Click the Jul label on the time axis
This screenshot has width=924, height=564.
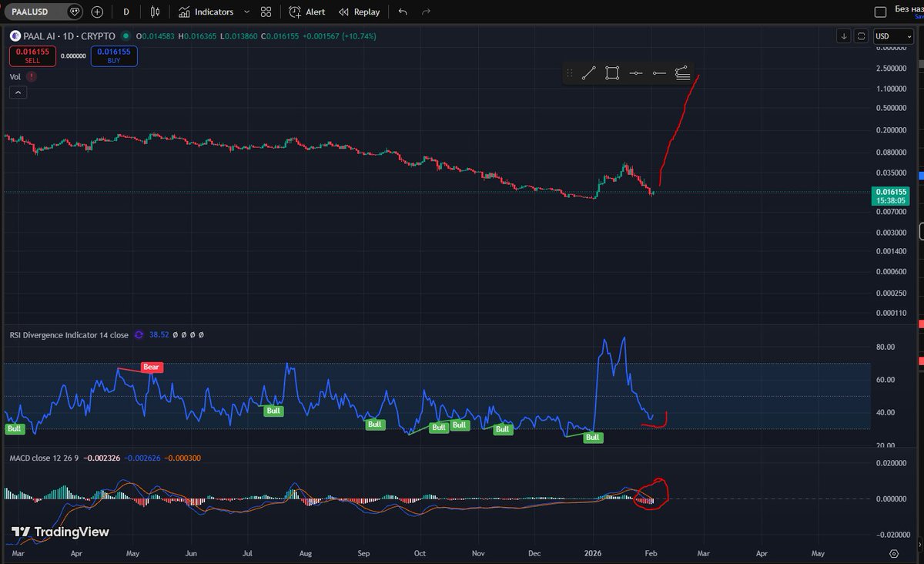248,553
